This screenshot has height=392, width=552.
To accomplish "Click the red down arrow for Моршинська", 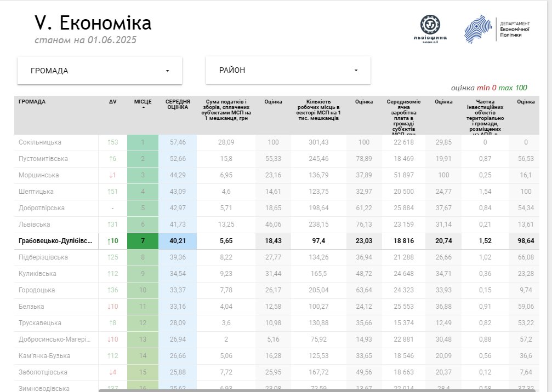I will coord(110,175).
